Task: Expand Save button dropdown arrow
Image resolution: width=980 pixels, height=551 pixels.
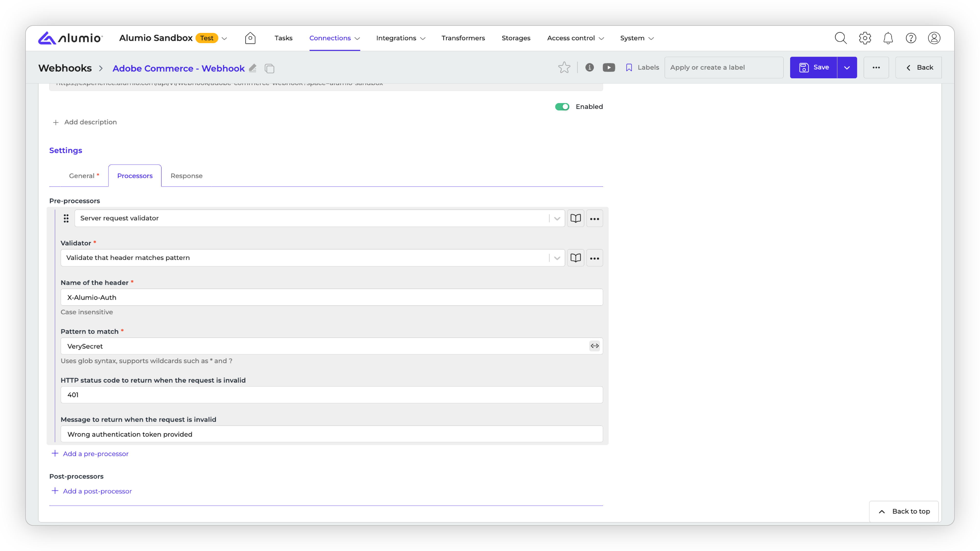Action: tap(847, 68)
